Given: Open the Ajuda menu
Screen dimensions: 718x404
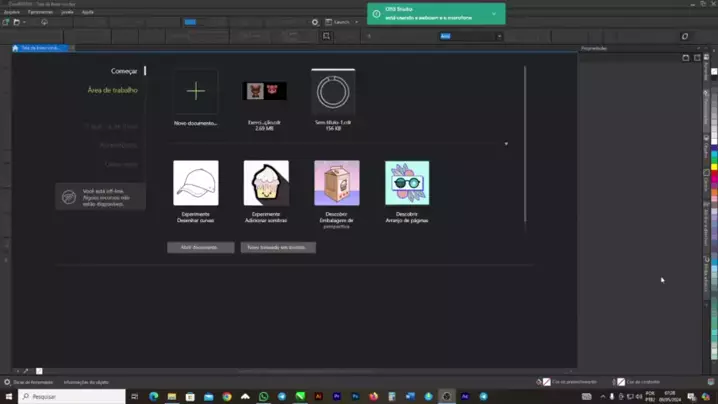Looking at the screenshot, I should click(87, 12).
